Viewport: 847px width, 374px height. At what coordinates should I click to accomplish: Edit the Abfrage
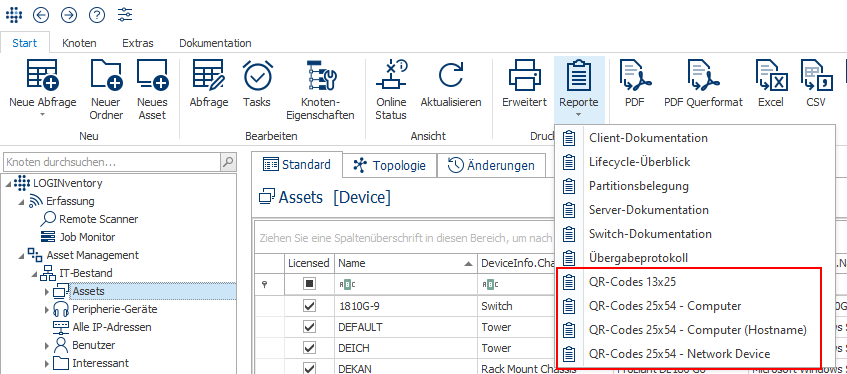(x=209, y=84)
